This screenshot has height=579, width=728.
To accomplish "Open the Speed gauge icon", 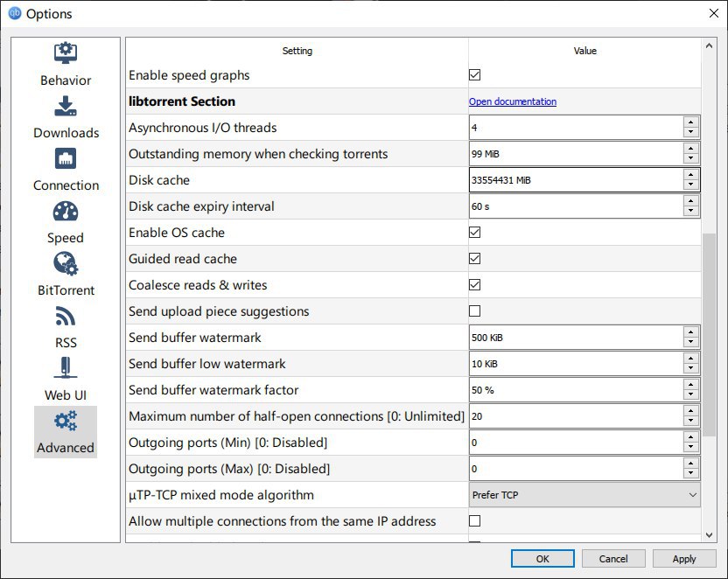I will click(66, 211).
